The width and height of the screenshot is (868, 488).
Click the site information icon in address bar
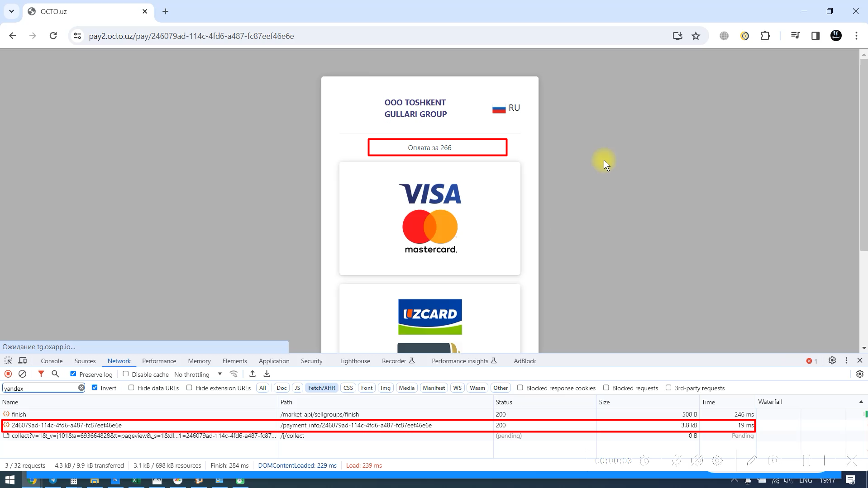coord(77,36)
